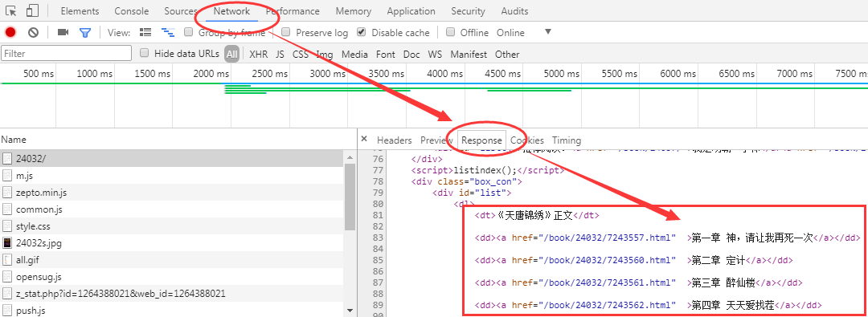The height and width of the screenshot is (317, 868).
Task: Click the m.js file icon
Action: [x=7, y=176]
